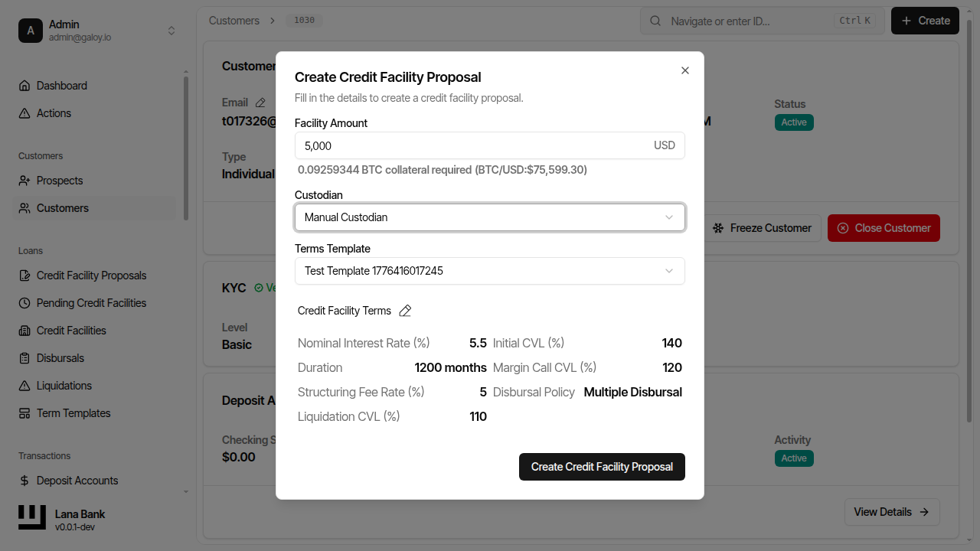Image resolution: width=980 pixels, height=551 pixels.
Task: Click the Close Customer button
Action: (x=884, y=227)
